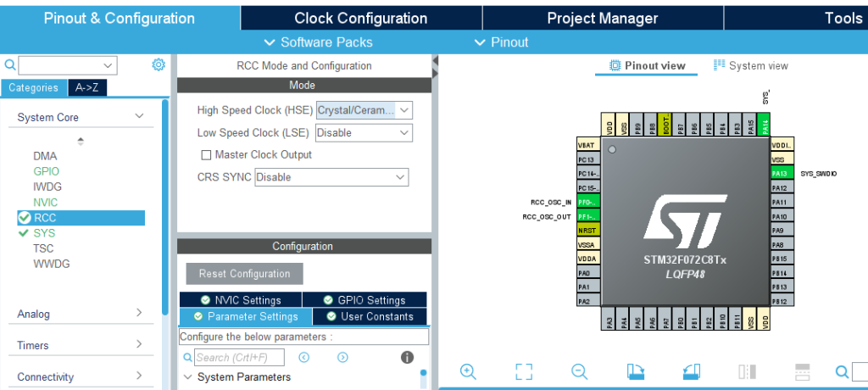Go to previous parameter search result
Screen dimensions: 868x390
click(304, 357)
